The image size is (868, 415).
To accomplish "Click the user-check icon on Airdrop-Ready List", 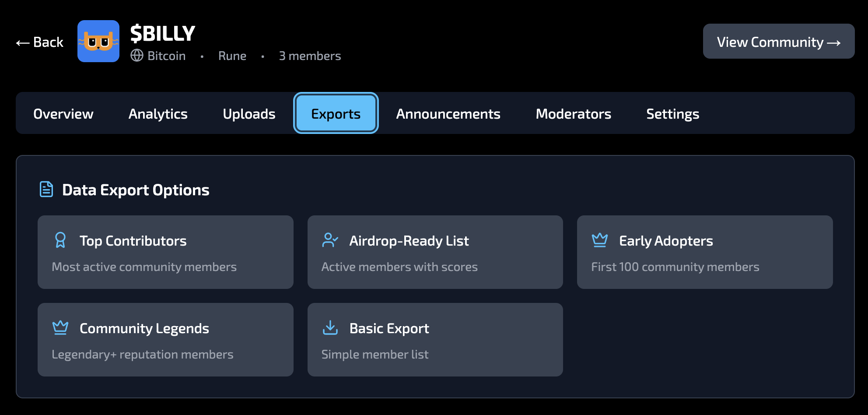I will tap(330, 240).
